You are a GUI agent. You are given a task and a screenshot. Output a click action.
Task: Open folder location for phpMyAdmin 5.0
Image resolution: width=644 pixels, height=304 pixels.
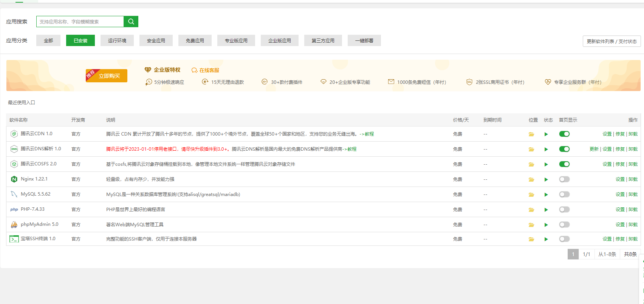[x=531, y=225]
